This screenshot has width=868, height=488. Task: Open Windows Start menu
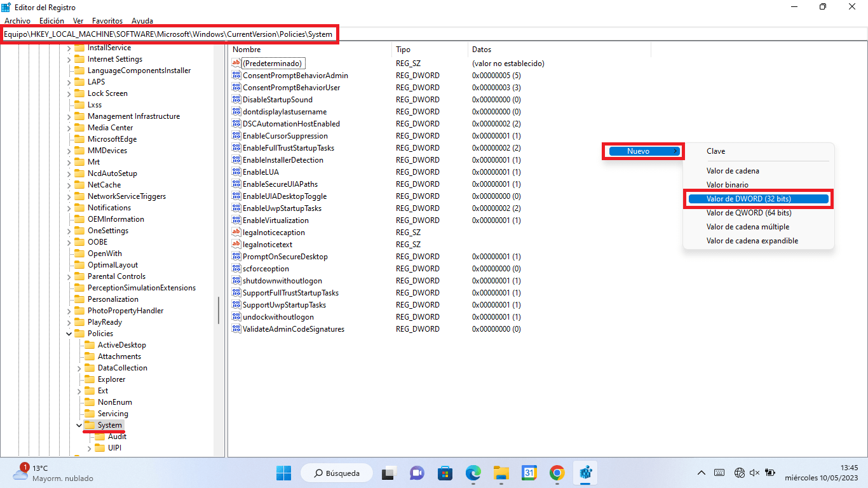[x=283, y=473]
